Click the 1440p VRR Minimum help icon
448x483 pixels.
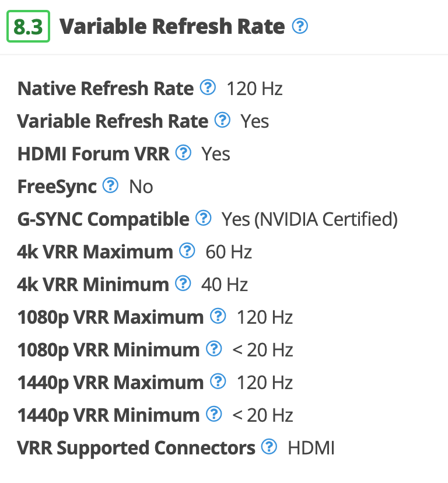coord(214,414)
